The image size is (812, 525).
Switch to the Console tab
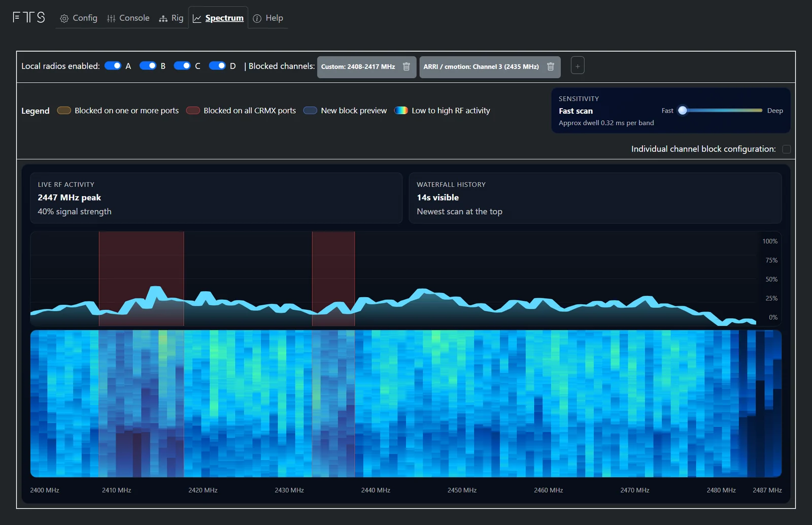128,18
